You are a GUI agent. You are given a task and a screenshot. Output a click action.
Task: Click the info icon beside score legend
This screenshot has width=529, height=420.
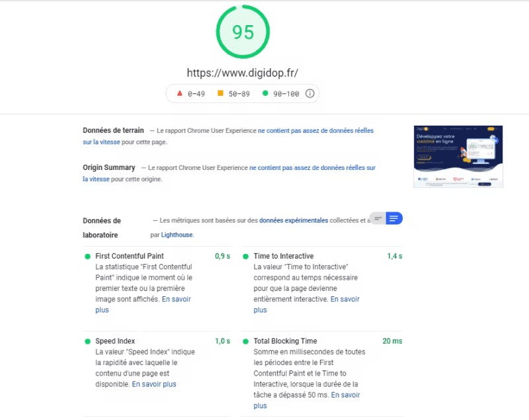(309, 93)
